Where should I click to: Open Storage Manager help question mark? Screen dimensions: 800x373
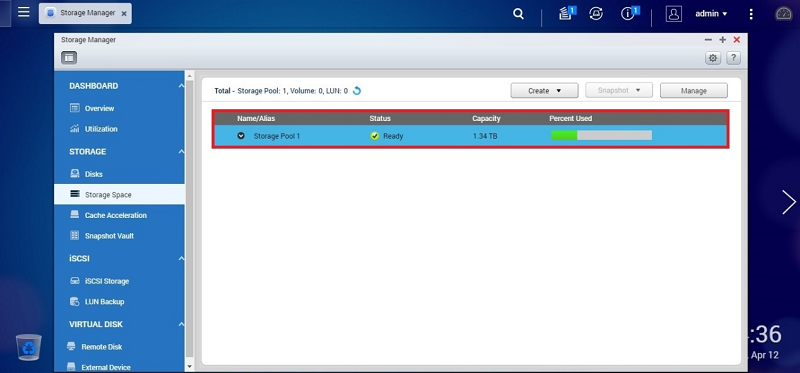(733, 58)
